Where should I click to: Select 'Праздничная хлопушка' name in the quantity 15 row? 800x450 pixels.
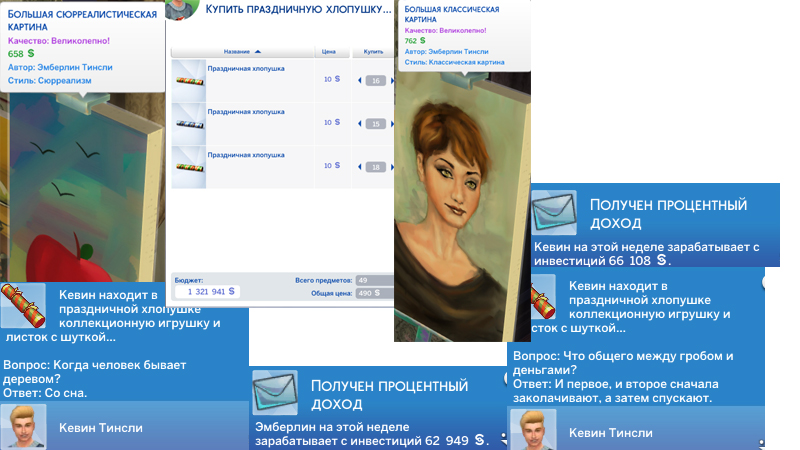246,112
